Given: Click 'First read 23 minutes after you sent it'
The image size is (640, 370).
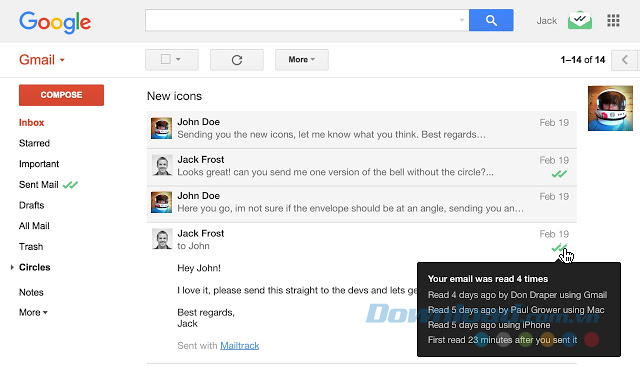Looking at the screenshot, I should click(502, 340).
